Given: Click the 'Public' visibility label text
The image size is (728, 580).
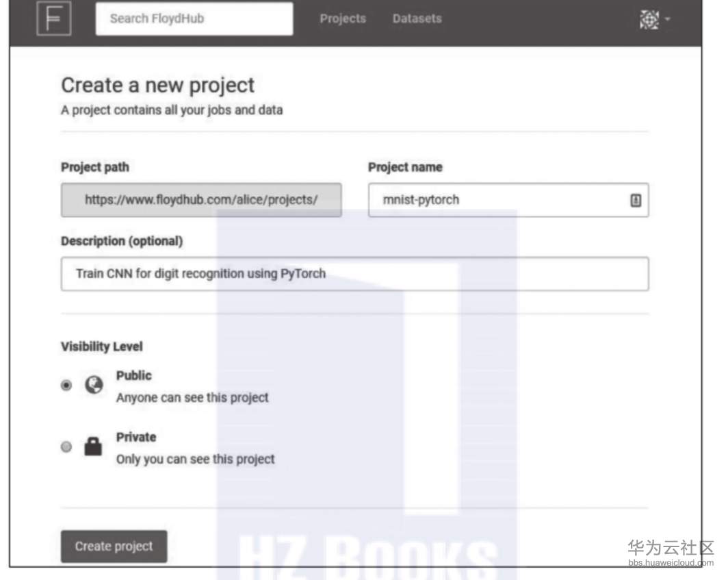Looking at the screenshot, I should 133,375.
